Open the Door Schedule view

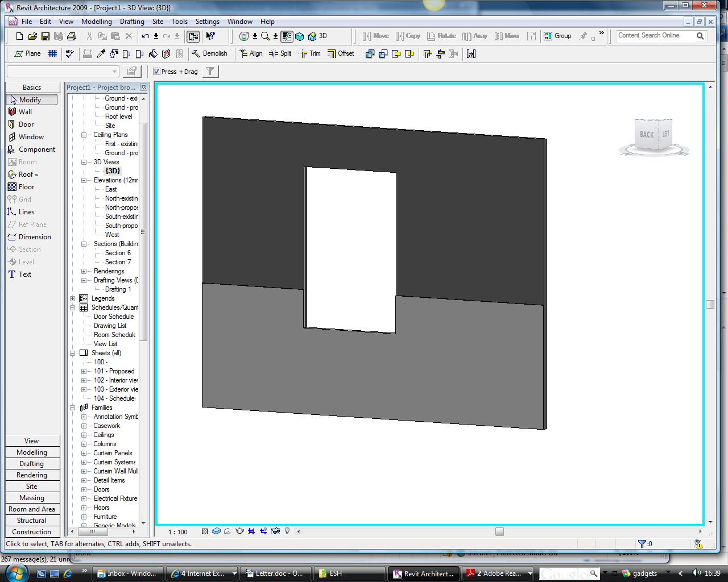tap(114, 317)
